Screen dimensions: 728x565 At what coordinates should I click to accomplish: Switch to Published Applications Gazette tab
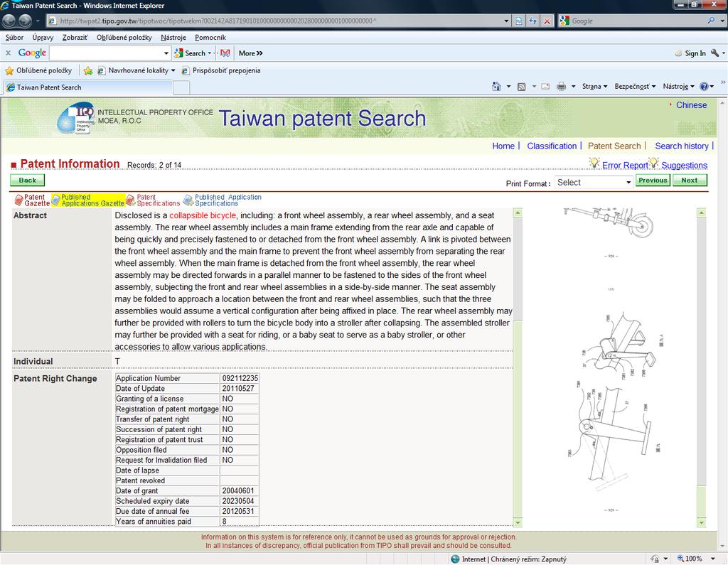(88, 200)
